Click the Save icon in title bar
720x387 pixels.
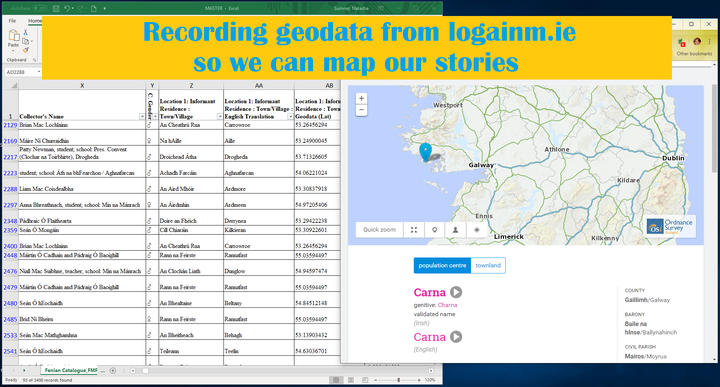click(56, 8)
